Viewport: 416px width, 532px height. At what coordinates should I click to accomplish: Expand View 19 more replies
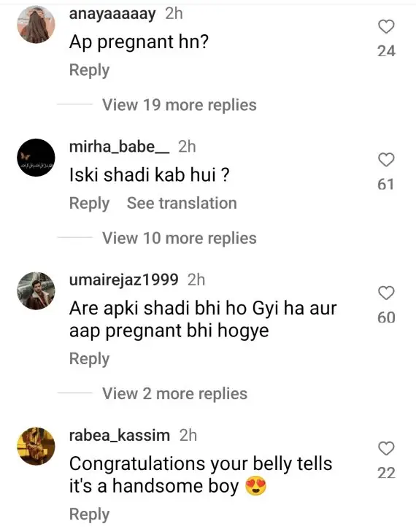[179, 105]
